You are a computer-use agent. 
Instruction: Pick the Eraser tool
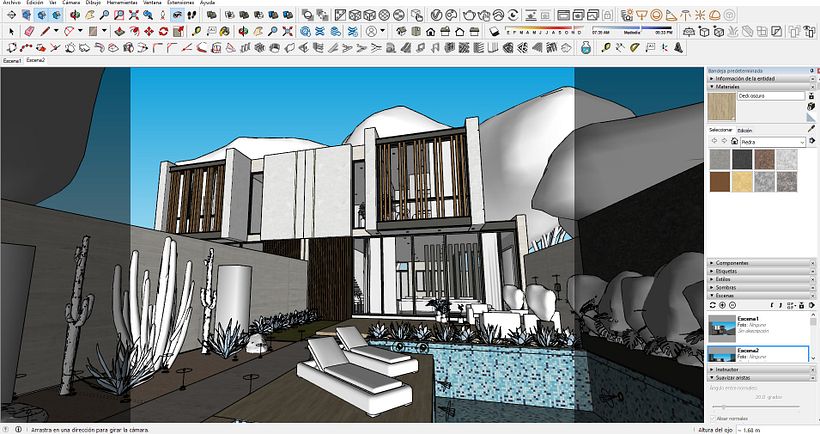[x=28, y=31]
